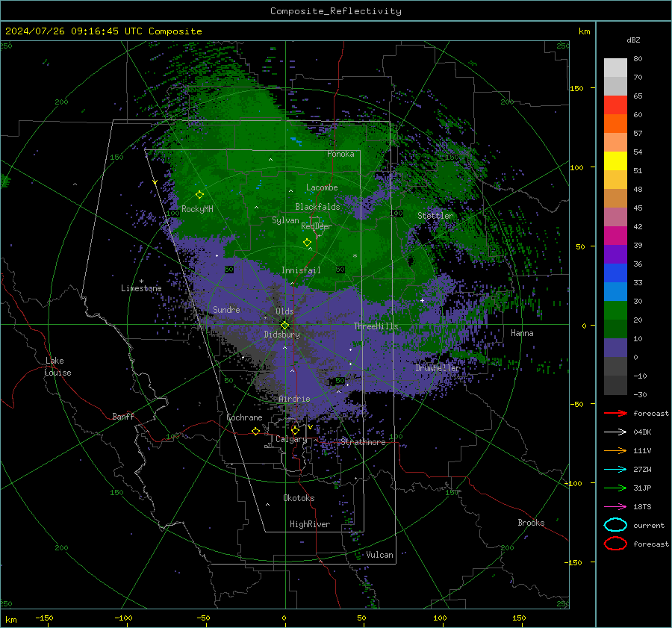Click the Sundre label
Image resolution: width=672 pixels, height=628 pixels.
226,309
